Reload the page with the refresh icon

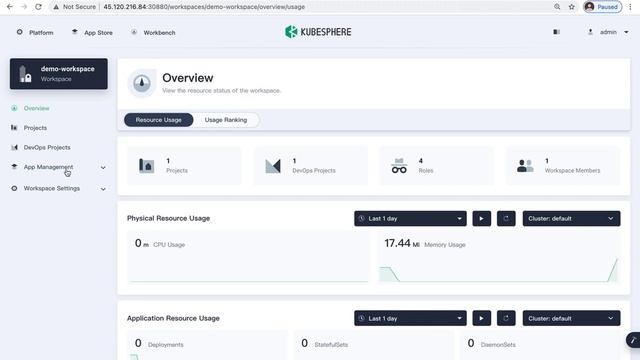[38, 7]
